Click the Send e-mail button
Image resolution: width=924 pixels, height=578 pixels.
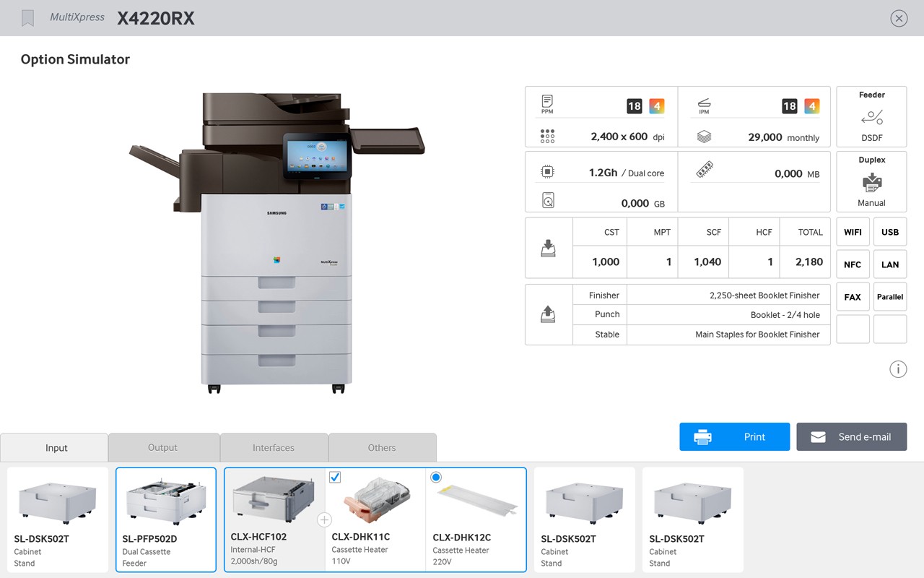(x=851, y=436)
